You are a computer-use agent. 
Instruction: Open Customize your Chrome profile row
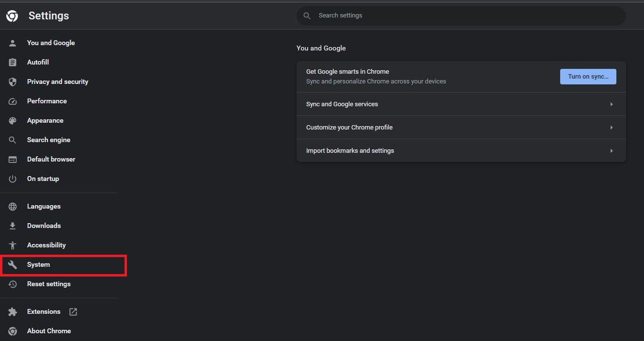[x=461, y=128]
